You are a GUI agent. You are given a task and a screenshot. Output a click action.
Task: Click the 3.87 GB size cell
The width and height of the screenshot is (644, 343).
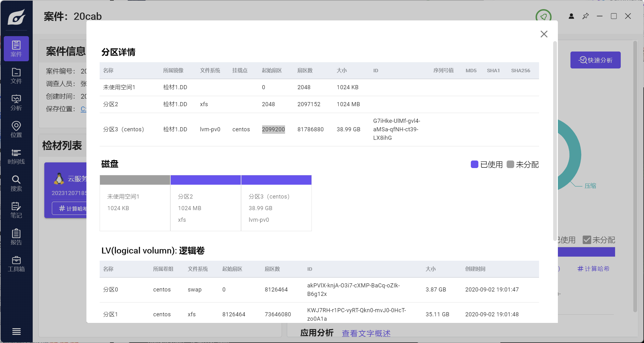pyautogui.click(x=436, y=290)
